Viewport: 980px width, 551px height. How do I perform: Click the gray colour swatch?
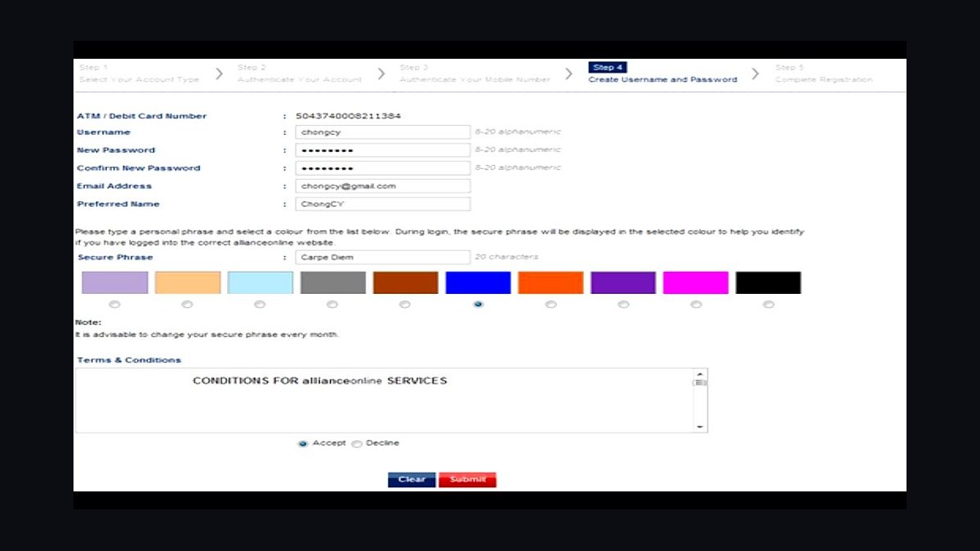coord(332,282)
